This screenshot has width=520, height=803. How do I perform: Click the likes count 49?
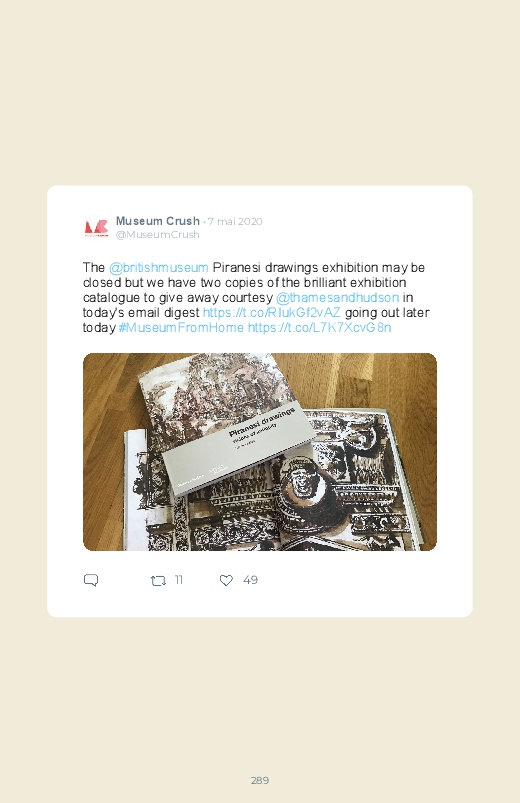pos(250,580)
